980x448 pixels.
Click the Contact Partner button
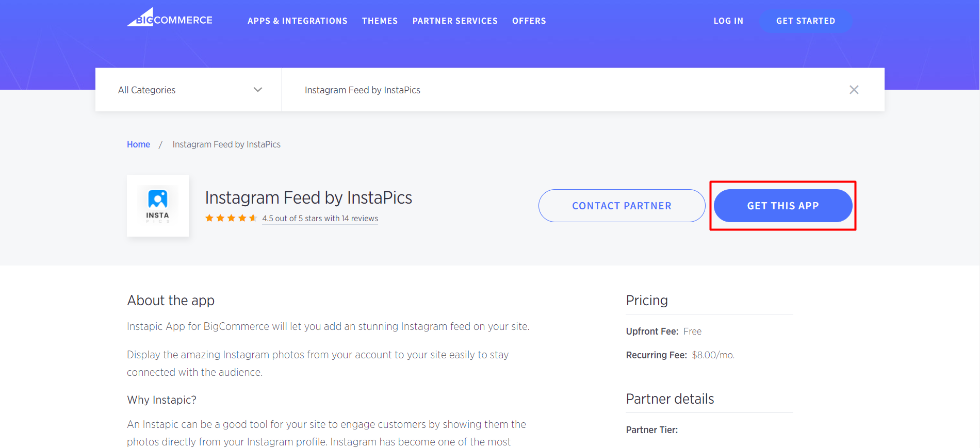622,206
